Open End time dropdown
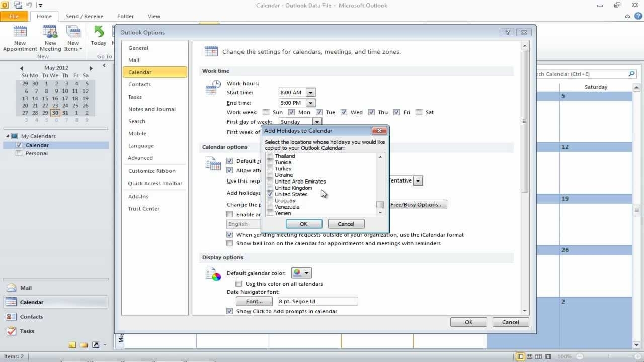 (x=310, y=103)
